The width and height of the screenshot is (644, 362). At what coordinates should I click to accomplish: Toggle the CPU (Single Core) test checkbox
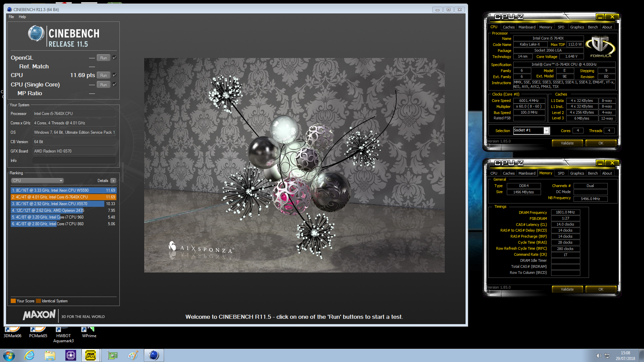(114, 84)
